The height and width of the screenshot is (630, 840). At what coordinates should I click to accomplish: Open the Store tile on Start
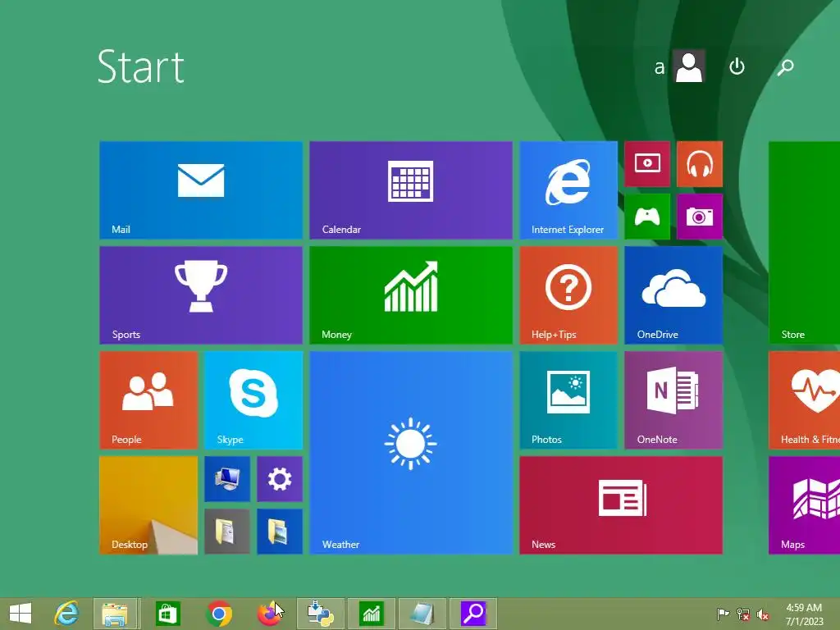pyautogui.click(x=804, y=243)
